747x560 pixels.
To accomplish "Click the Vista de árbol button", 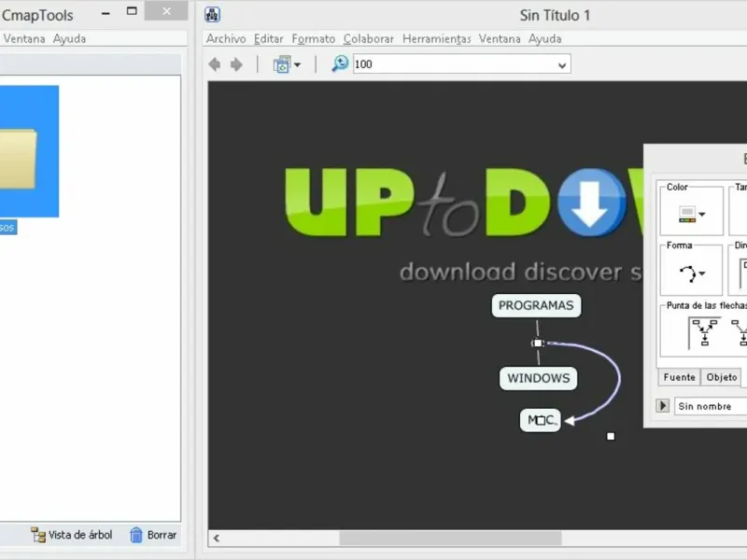I will click(x=72, y=535).
